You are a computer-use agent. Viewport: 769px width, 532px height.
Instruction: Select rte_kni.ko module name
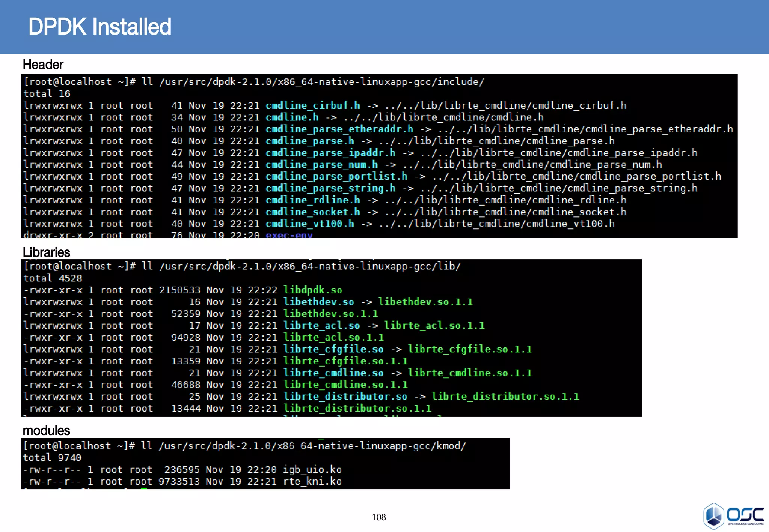tap(312, 481)
